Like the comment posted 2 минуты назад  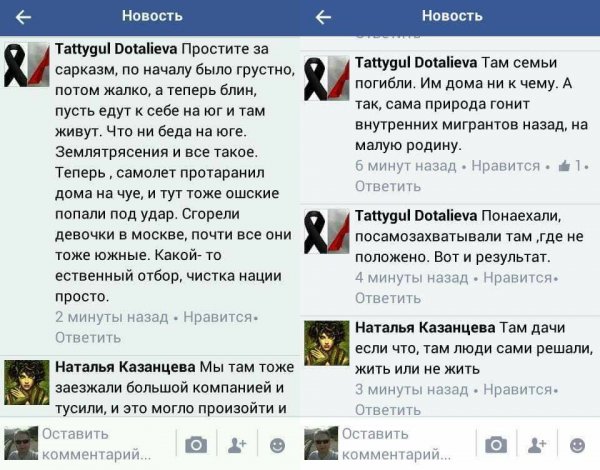click(x=217, y=317)
